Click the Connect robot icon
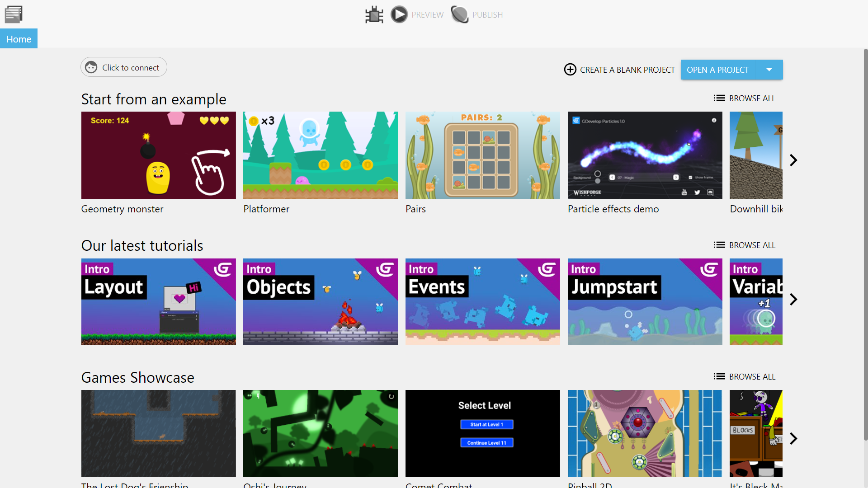 pos(92,67)
